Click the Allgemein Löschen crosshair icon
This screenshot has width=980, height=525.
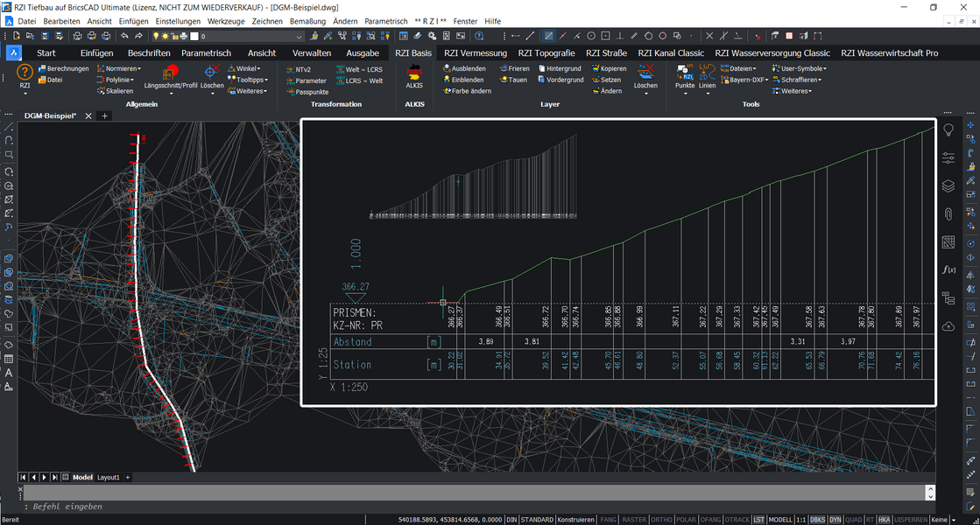[212, 73]
